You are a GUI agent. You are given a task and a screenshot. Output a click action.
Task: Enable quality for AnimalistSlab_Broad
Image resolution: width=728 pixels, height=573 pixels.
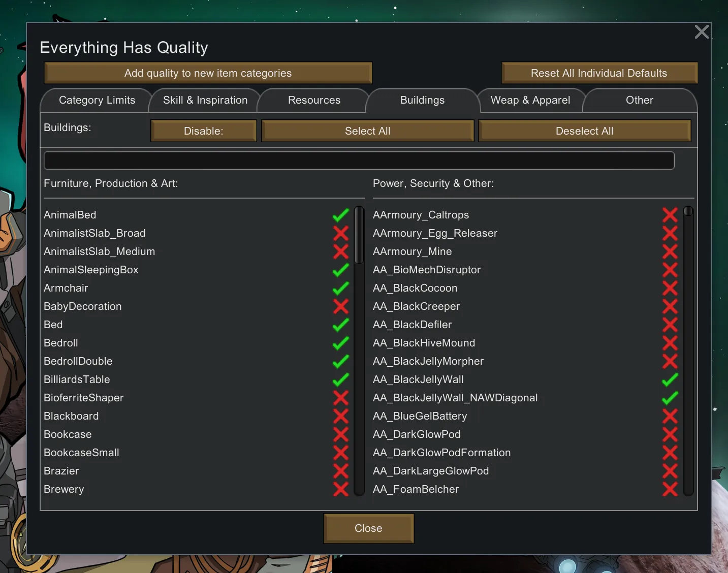[340, 233]
